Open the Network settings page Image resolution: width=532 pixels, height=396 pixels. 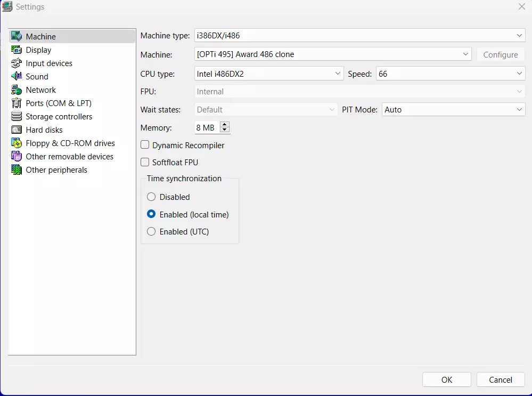[72, 90]
